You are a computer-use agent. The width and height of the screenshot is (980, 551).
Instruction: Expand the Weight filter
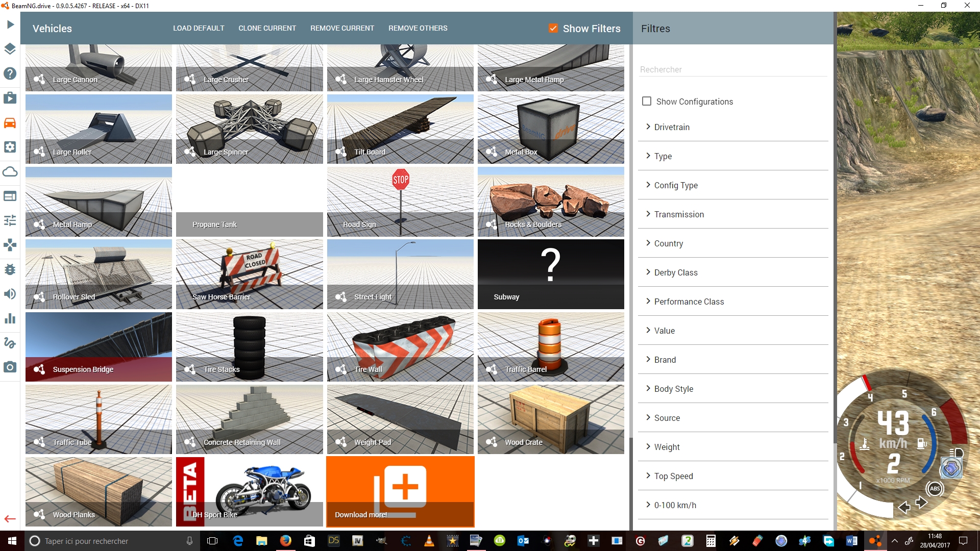tap(733, 447)
